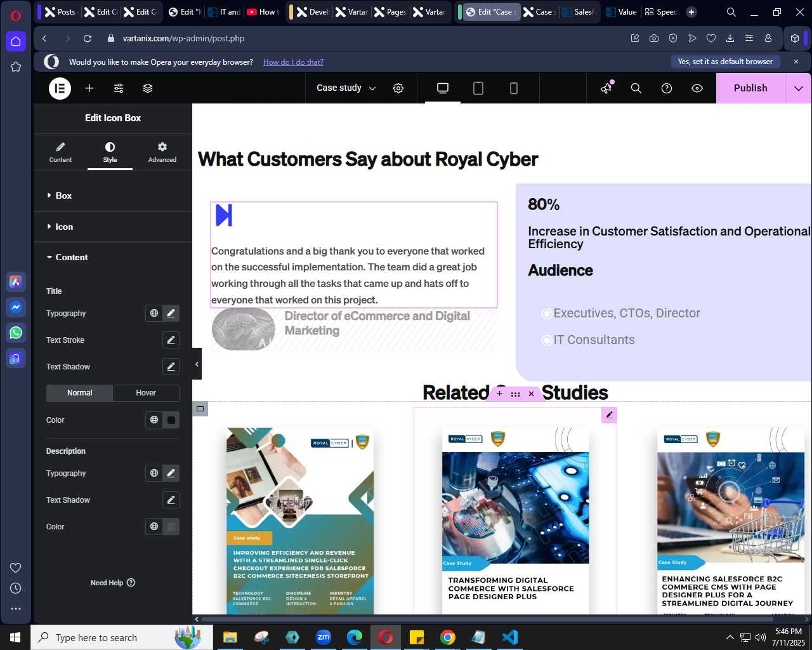Image resolution: width=812 pixels, height=650 pixels.
Task: Open WhatsApp in Opera sidebar
Action: point(16,333)
